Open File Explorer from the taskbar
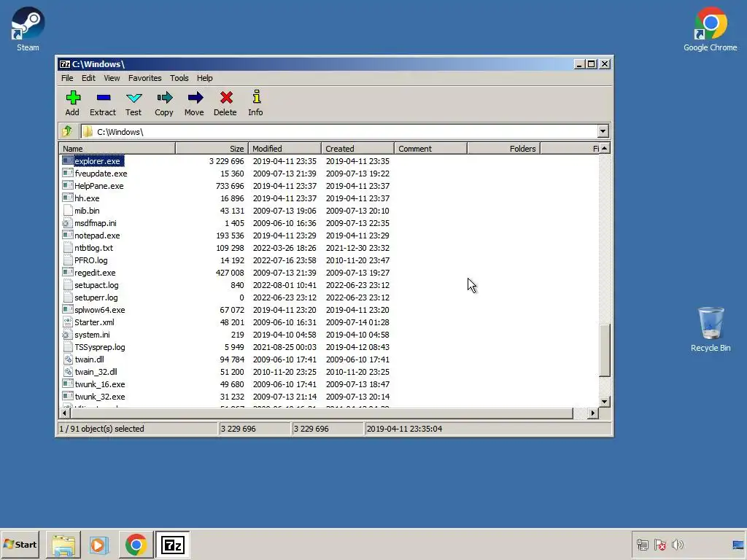The image size is (747, 560). [x=63, y=544]
